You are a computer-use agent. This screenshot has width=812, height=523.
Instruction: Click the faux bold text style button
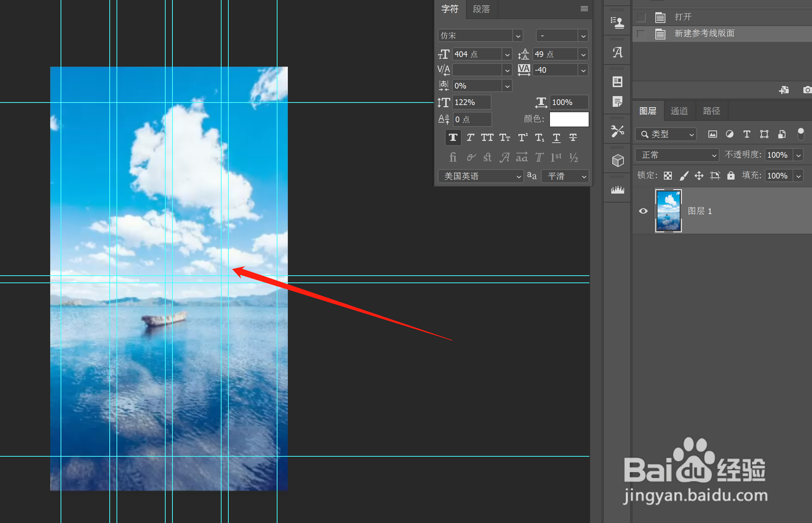[x=453, y=138]
